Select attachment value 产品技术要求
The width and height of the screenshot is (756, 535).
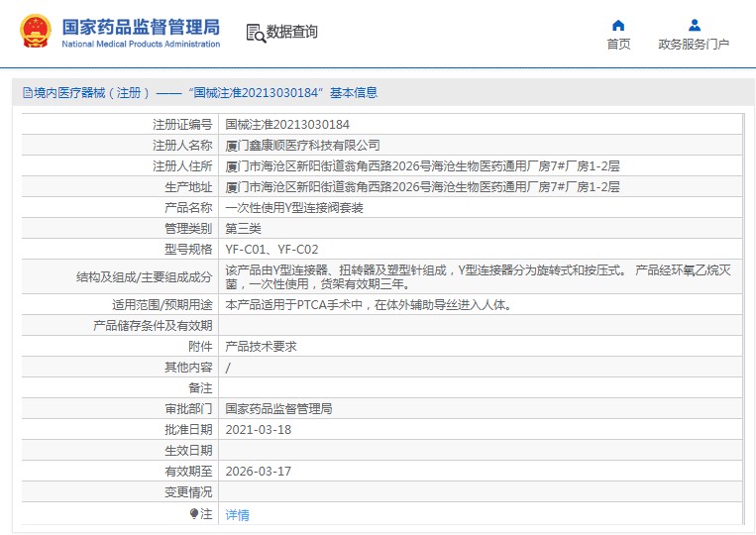click(261, 346)
